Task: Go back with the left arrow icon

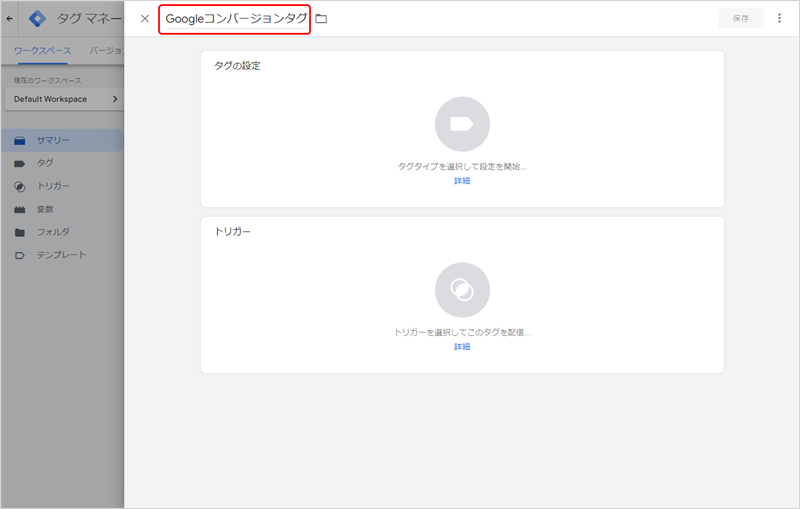Action: tap(10, 19)
